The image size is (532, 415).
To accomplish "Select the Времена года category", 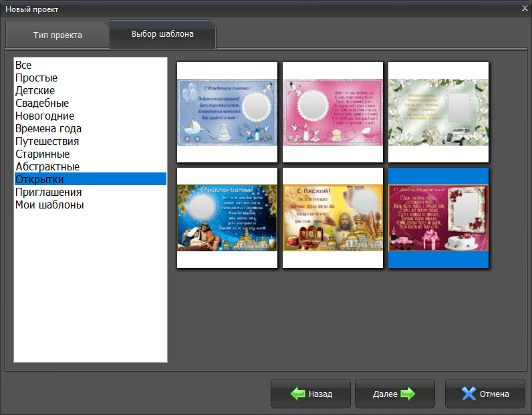I will pos(90,128).
